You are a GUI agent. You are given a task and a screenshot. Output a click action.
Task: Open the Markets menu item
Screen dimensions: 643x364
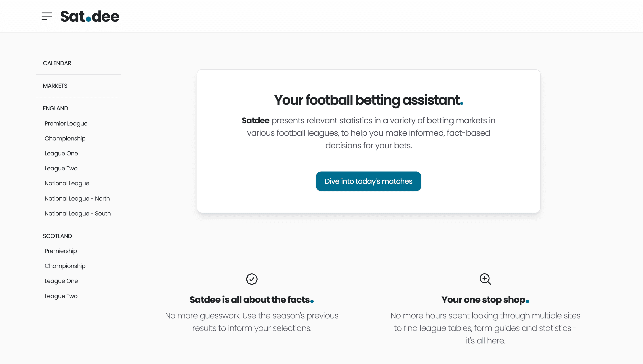[x=55, y=86]
